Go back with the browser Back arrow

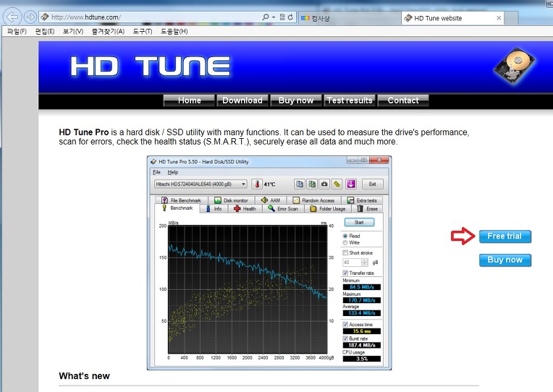[12, 17]
